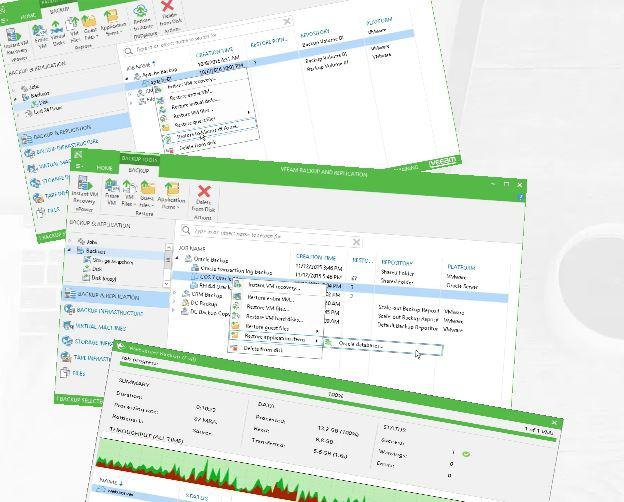Select Backup ribbon tab in back window
Viewport: 624px width, 502px height.
tap(60, 9)
